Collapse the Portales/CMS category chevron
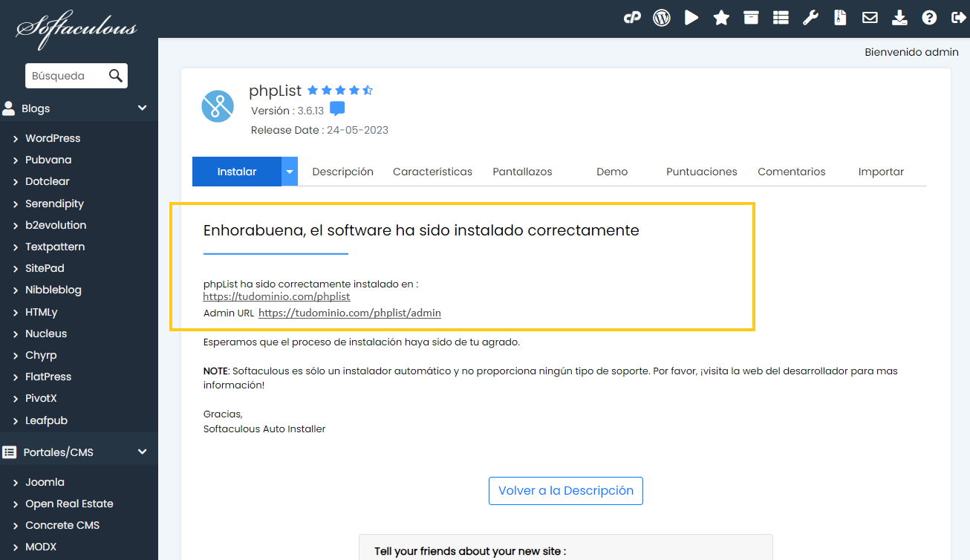Screen dimensions: 970x560 pyautogui.click(x=143, y=452)
